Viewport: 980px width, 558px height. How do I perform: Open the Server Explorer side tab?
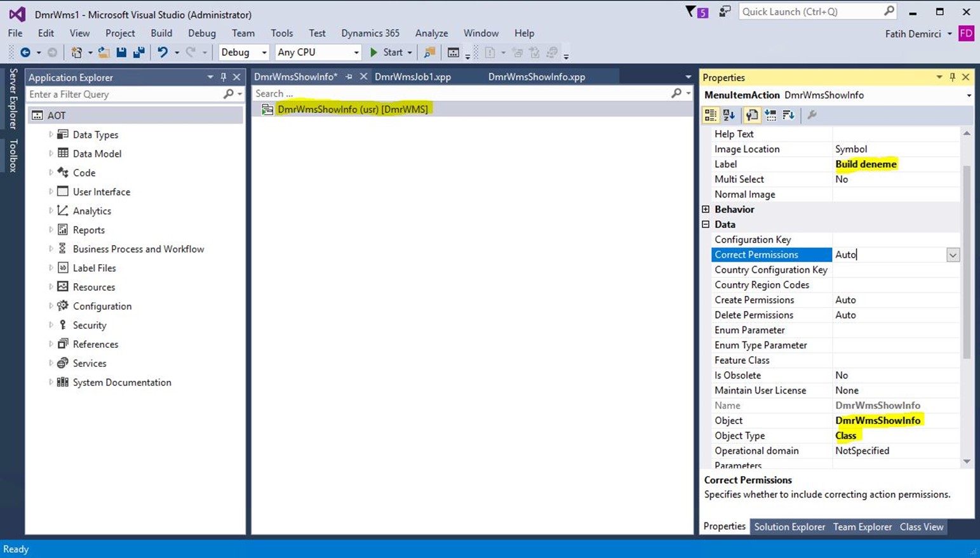click(x=13, y=98)
